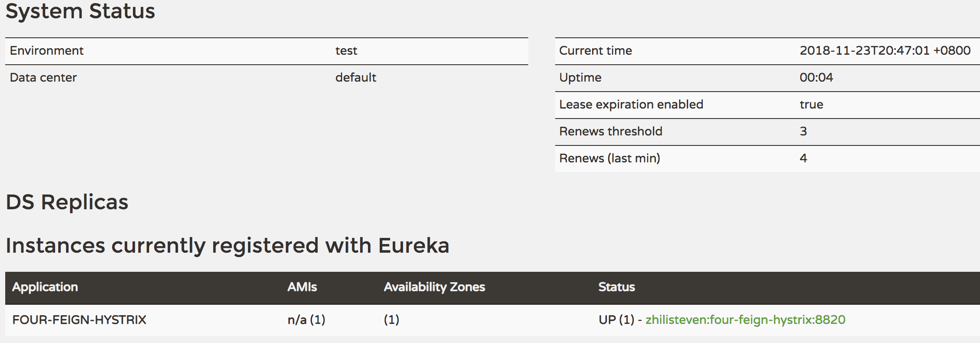Click the Renews threshold row label
This screenshot has width=980, height=343.
[610, 132]
